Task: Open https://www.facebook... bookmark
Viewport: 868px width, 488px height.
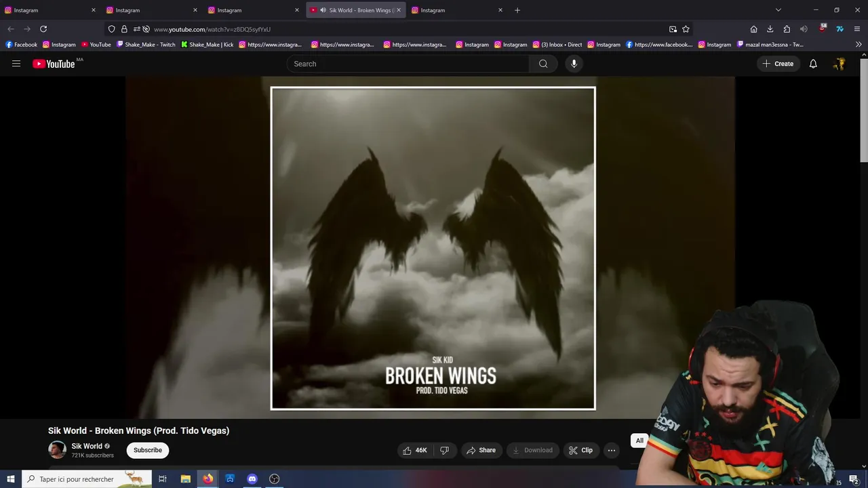Action: coord(659,45)
